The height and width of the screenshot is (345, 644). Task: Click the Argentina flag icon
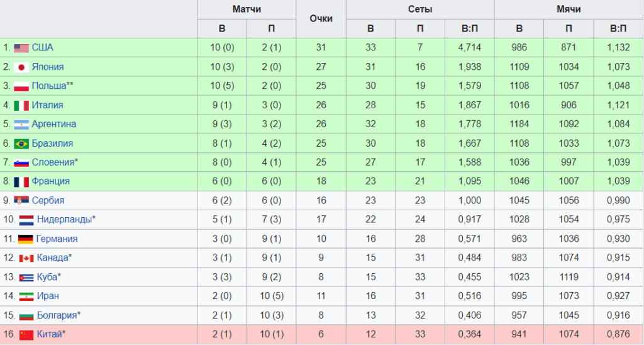pyautogui.click(x=21, y=125)
